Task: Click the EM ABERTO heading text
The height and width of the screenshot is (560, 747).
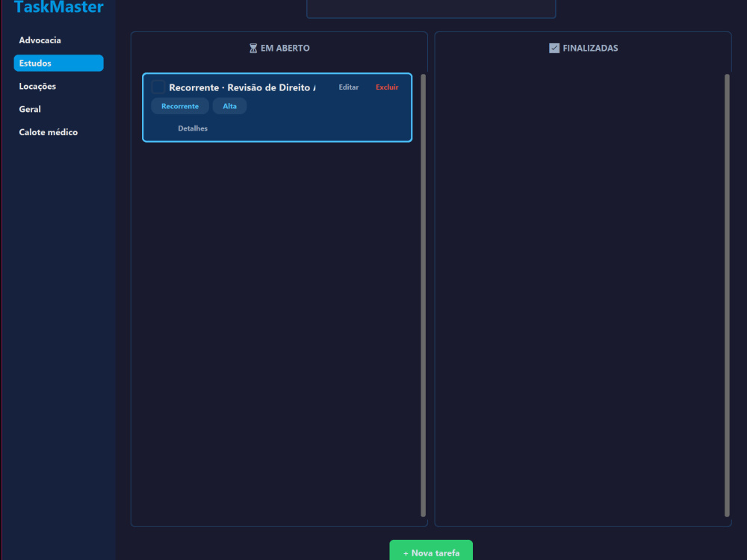Action: click(285, 48)
